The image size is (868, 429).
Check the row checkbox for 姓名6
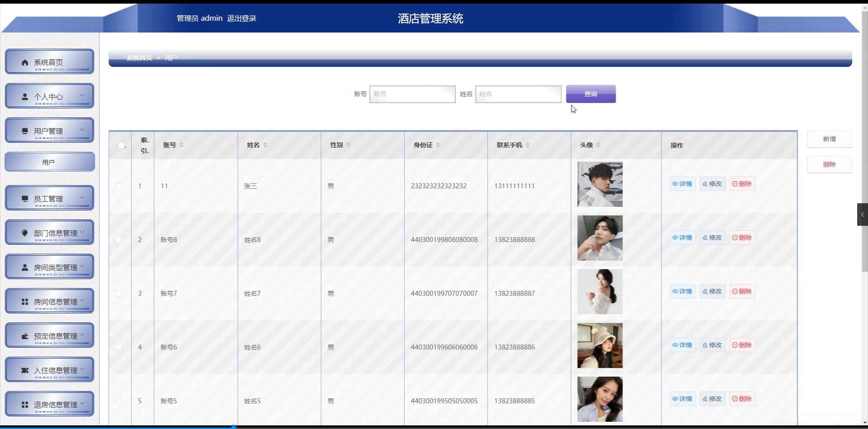[x=118, y=347]
